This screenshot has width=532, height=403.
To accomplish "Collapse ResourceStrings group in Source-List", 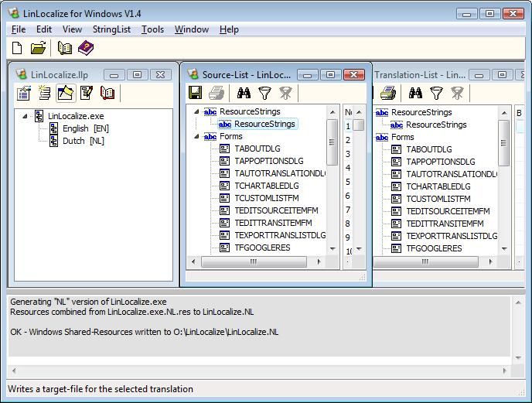I will (x=196, y=111).
